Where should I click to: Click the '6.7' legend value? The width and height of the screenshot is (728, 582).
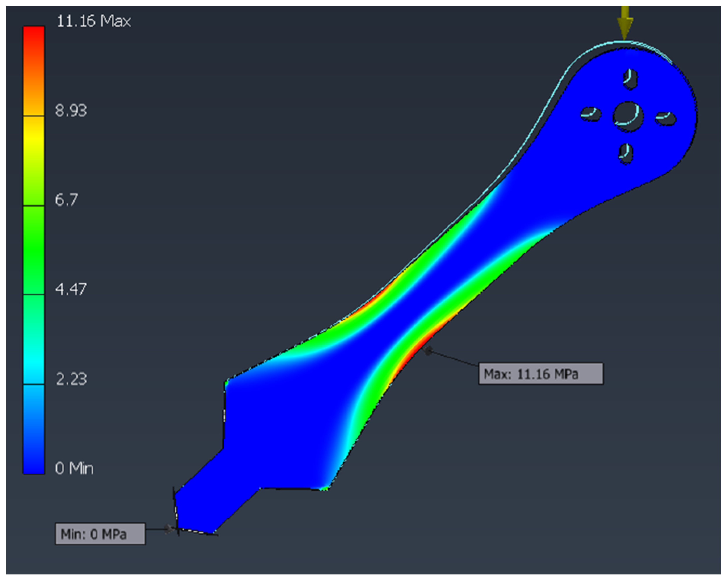(x=66, y=200)
